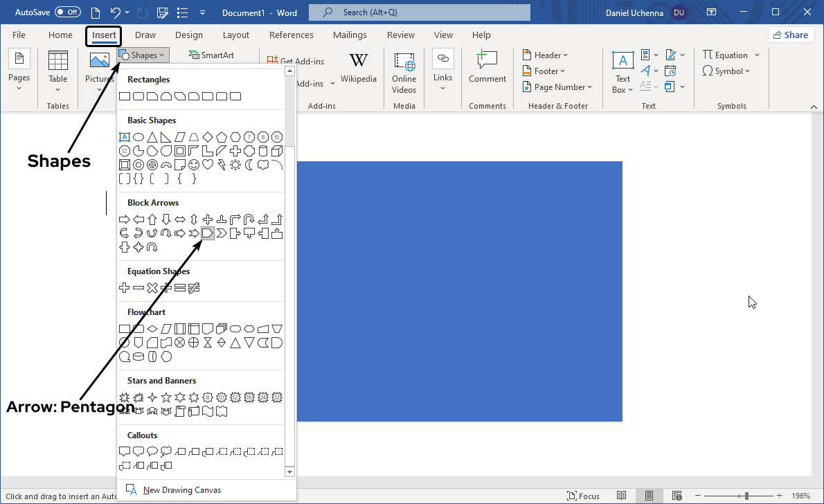Click the Save icon in title bar

163,12
